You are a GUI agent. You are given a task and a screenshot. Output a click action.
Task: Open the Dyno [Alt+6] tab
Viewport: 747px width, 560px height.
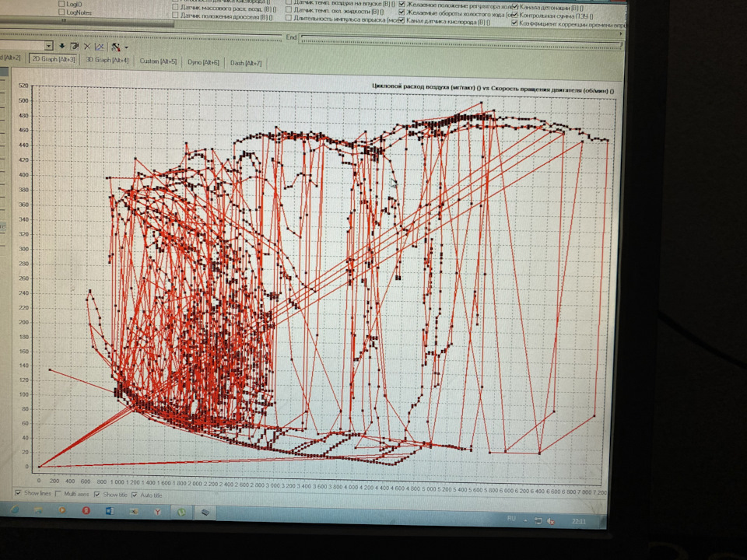tap(203, 62)
